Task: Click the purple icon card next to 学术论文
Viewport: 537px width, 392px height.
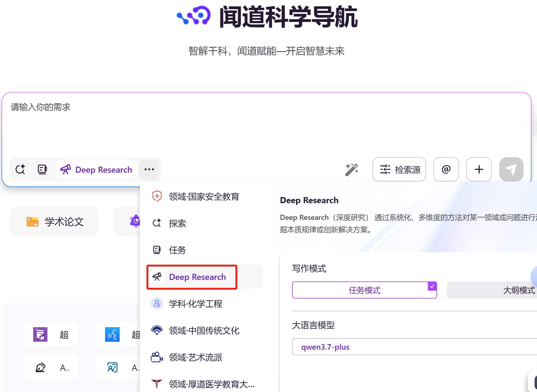Action: pos(127,221)
